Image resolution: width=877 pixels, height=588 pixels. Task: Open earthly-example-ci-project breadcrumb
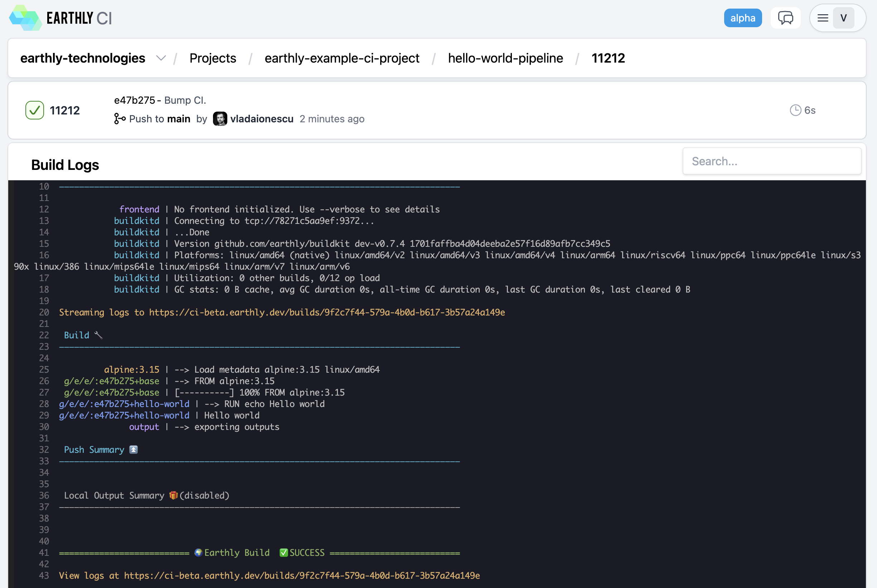coord(341,58)
